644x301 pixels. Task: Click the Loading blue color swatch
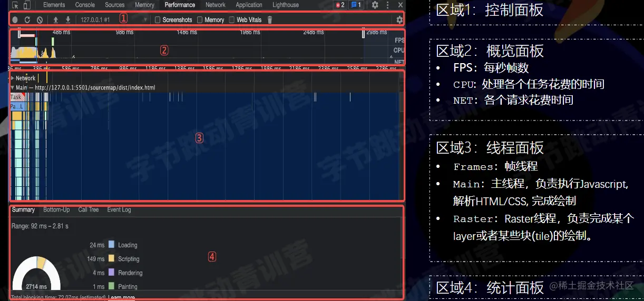[x=111, y=245]
